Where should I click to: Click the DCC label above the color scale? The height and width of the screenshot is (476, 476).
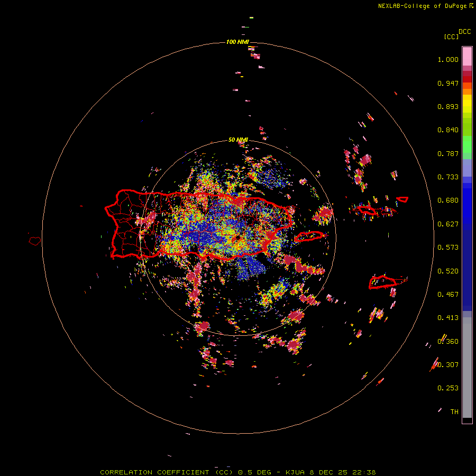[464, 32]
